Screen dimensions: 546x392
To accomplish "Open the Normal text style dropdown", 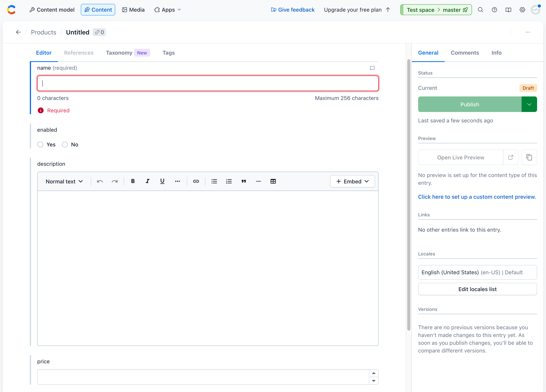I will (x=64, y=181).
